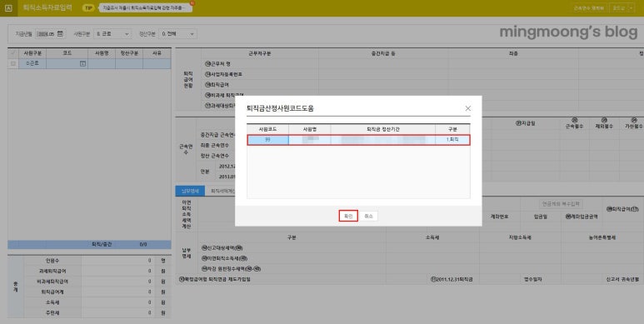The height and width of the screenshot is (324, 644).
Task: Click the 신고서 귀속년월 label
Action: coord(622,279)
